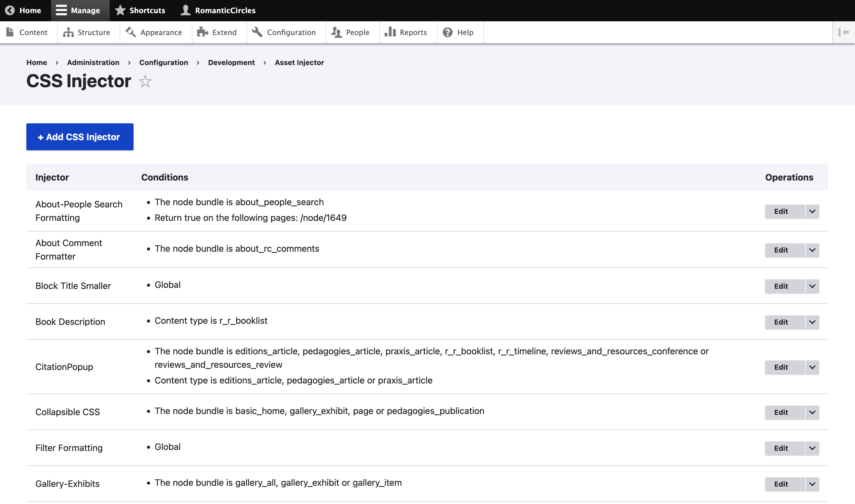Click the CSS Injector page heading
The image size is (855, 504).
[79, 81]
